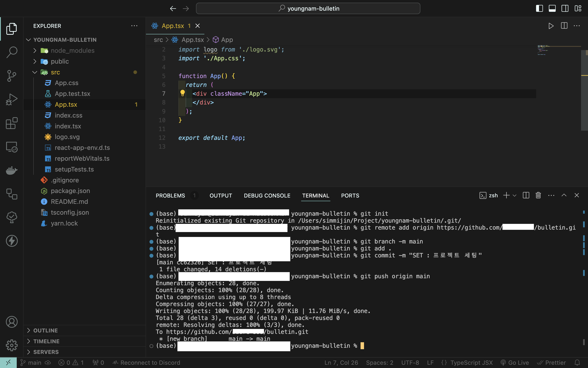
Task: Click Spaces: 2 indentation setting
Action: [x=380, y=363]
